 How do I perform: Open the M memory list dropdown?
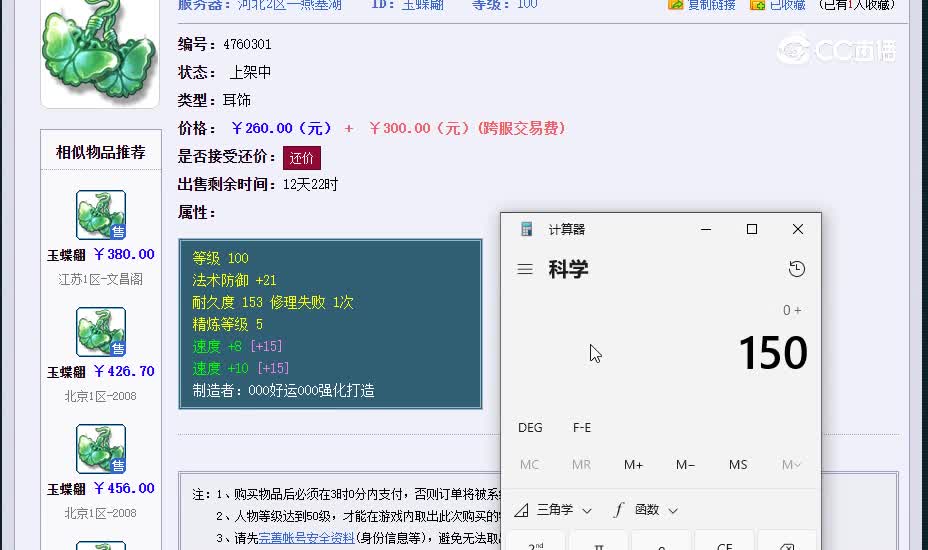(x=791, y=465)
